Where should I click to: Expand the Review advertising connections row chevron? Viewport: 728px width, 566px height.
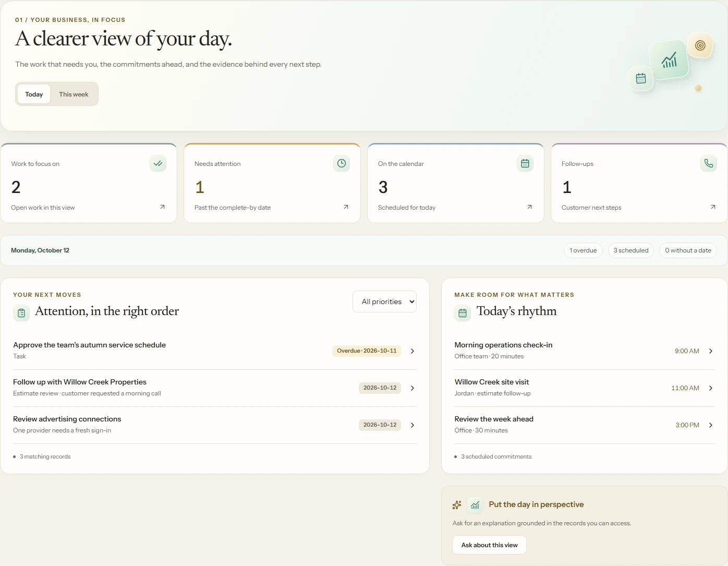[x=412, y=425]
